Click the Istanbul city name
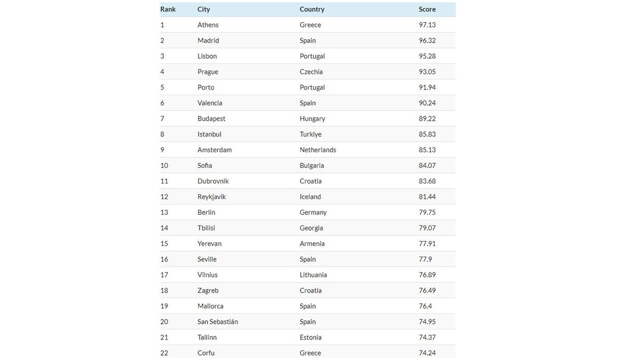 (x=209, y=134)
